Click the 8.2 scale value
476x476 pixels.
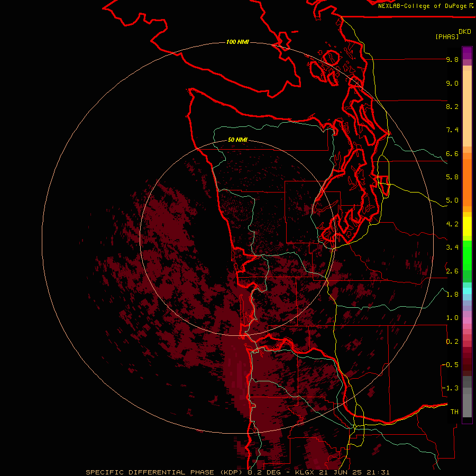(x=452, y=106)
